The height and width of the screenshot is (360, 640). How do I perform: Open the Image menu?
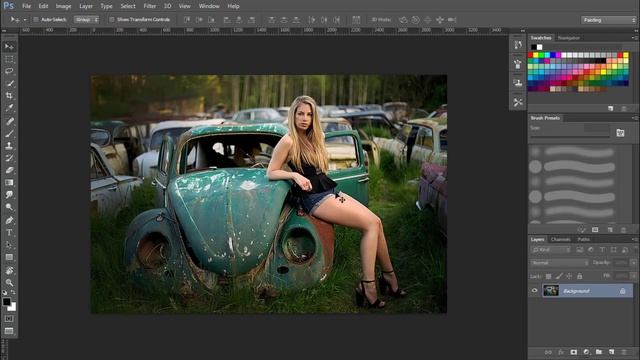coord(63,6)
